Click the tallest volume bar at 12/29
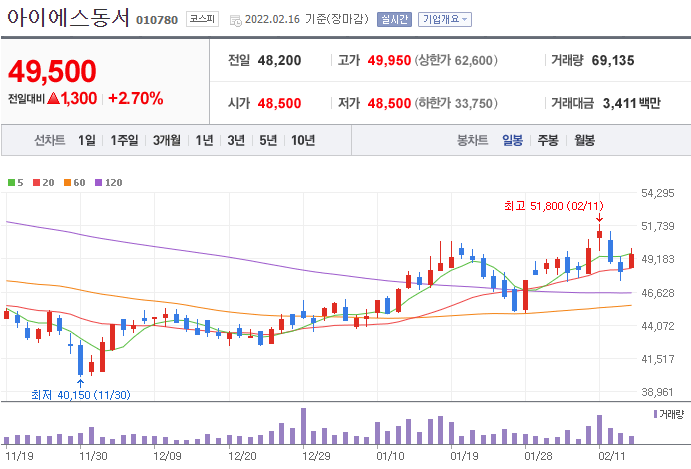Image resolution: width=691 pixels, height=469 pixels. [303, 426]
